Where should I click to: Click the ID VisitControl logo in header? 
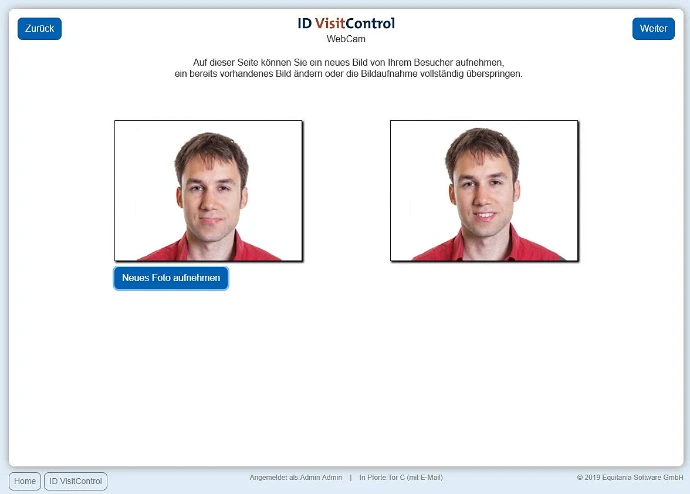[x=346, y=23]
